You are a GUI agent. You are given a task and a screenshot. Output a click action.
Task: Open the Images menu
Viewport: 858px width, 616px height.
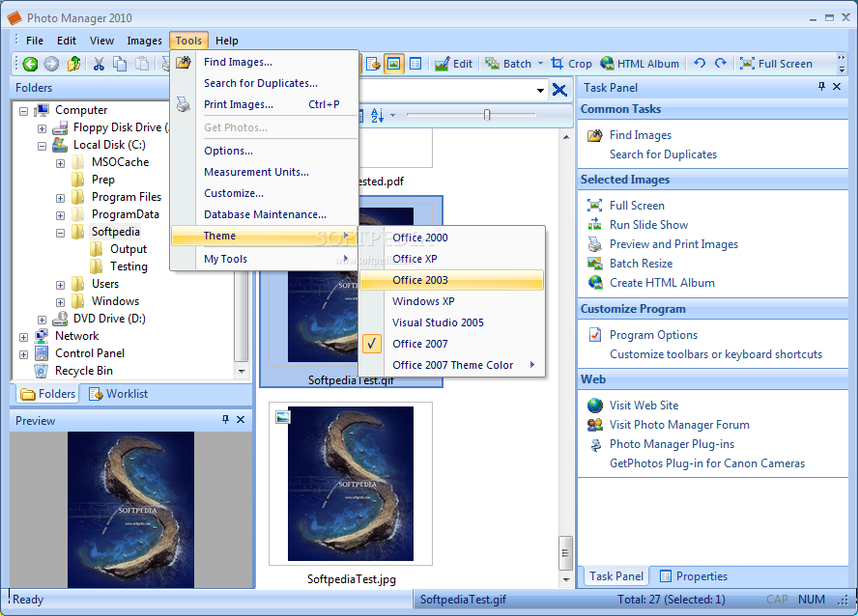(x=145, y=41)
